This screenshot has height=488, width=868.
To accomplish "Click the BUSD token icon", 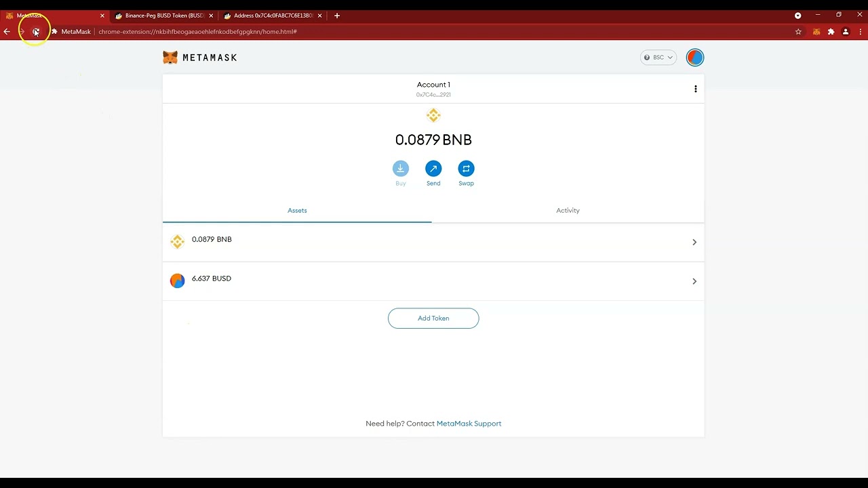I will tap(177, 281).
